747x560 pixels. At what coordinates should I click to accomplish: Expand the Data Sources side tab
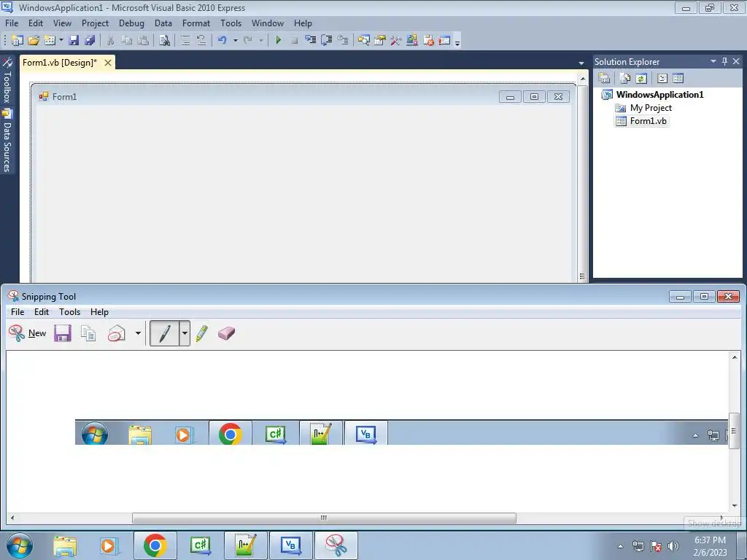coord(7,141)
